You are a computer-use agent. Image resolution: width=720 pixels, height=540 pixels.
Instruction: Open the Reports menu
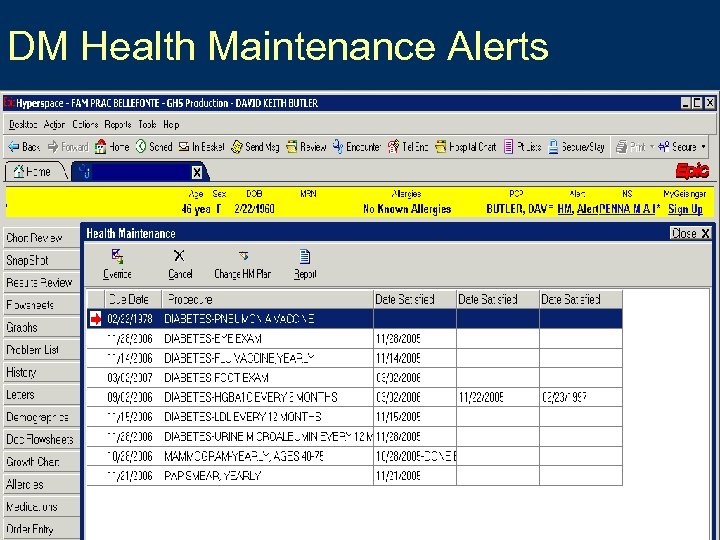point(118,124)
